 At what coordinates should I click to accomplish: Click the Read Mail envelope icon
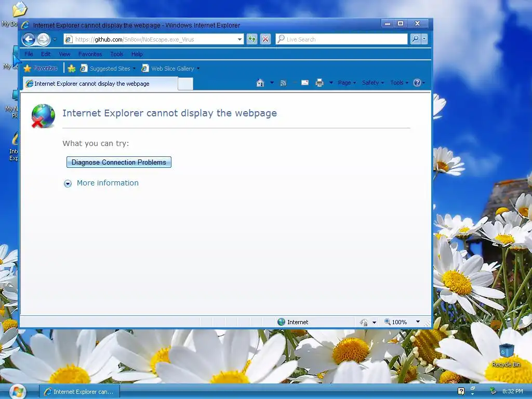[305, 83]
